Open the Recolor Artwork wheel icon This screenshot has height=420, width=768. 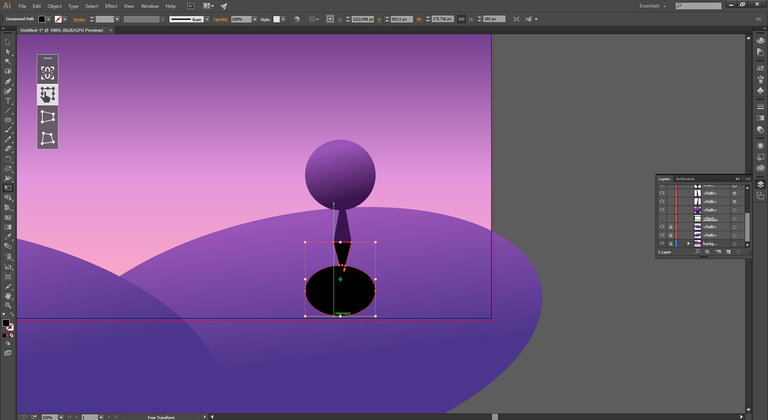click(296, 19)
